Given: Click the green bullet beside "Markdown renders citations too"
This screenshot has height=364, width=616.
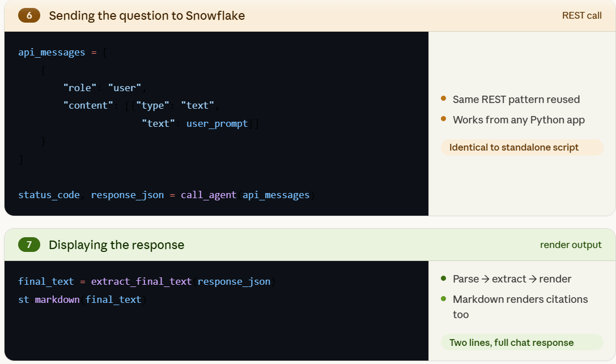Looking at the screenshot, I should click(444, 299).
